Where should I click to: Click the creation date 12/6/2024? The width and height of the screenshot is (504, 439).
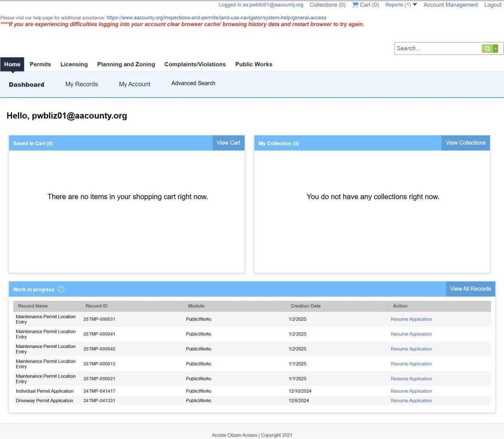coord(299,400)
